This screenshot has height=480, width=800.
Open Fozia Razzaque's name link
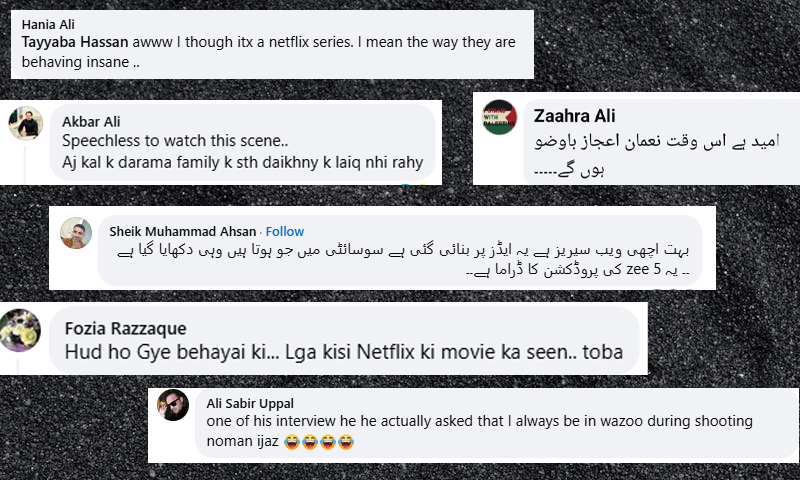pyautogui.click(x=125, y=327)
